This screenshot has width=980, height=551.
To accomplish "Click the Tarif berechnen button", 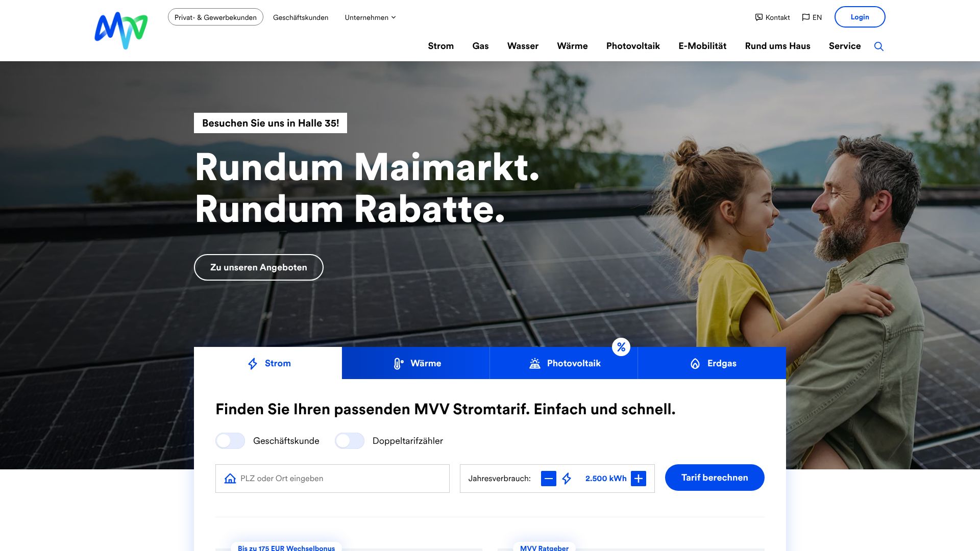I will 715,478.
